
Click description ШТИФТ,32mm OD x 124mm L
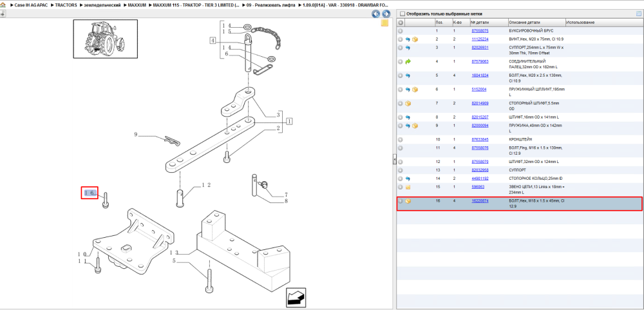coord(534,162)
